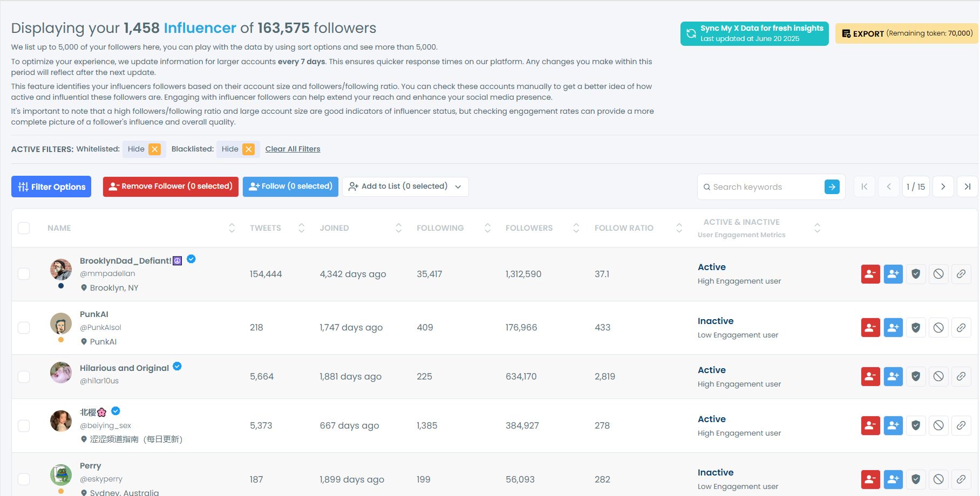Click the Clear All Filters link

292,149
